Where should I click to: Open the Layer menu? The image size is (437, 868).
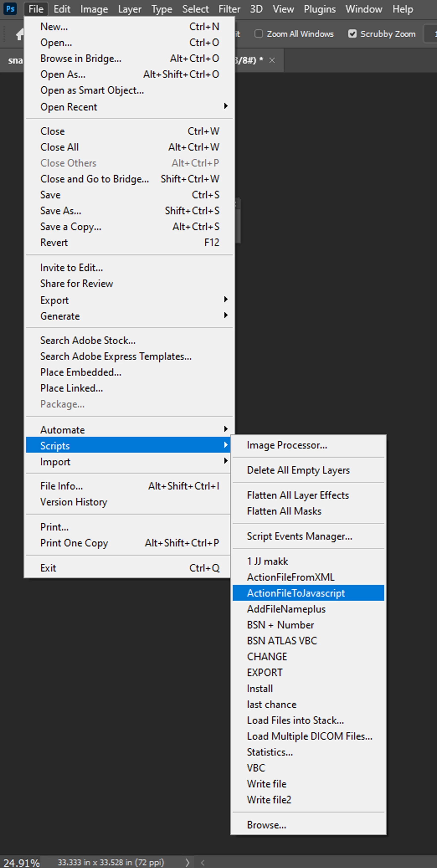pyautogui.click(x=130, y=9)
